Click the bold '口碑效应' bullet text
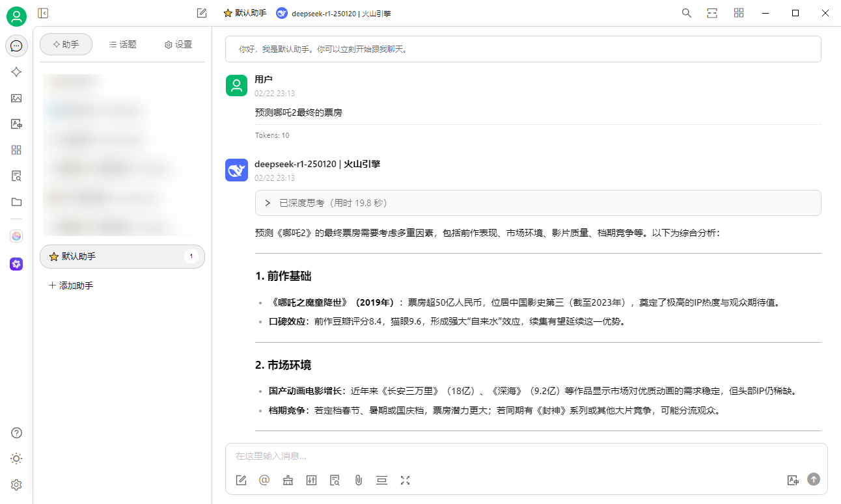The image size is (841, 504). (x=287, y=321)
